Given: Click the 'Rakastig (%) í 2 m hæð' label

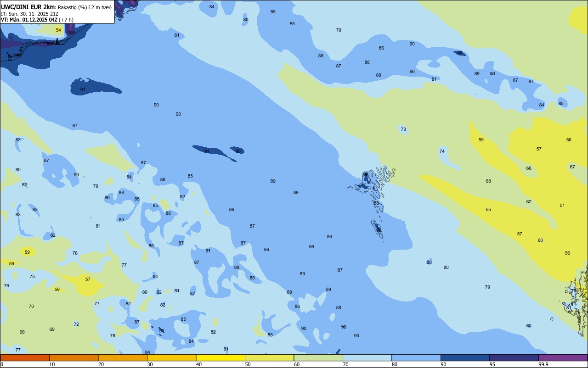Looking at the screenshot, I should tap(85, 7).
